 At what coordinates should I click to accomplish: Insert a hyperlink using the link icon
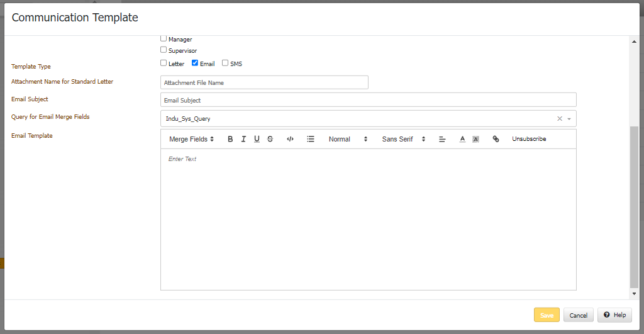(x=496, y=139)
